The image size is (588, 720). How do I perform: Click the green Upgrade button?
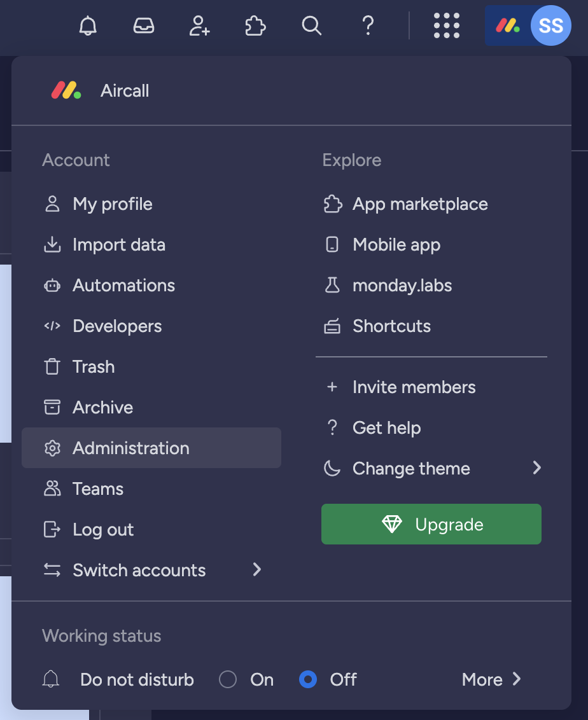(x=431, y=524)
